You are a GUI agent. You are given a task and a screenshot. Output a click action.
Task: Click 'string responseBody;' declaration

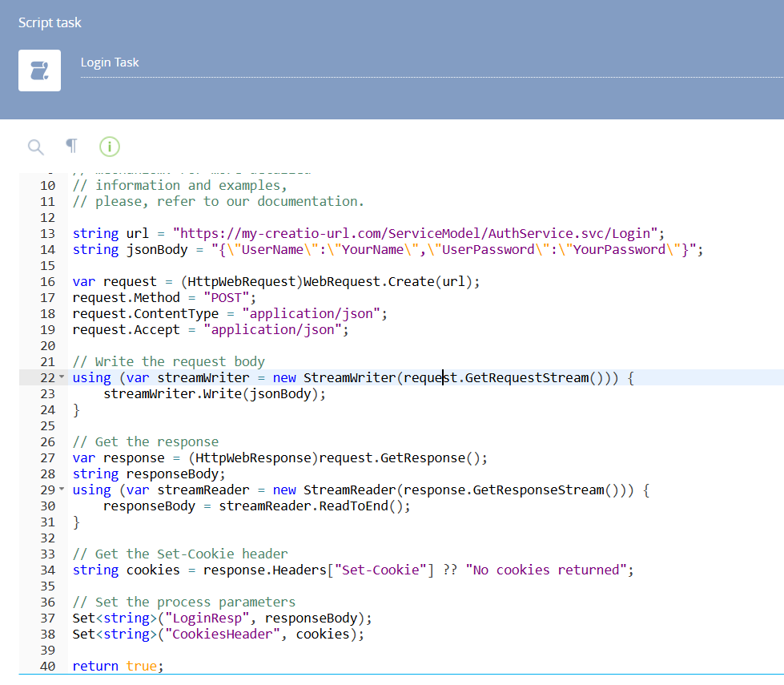[149, 473]
